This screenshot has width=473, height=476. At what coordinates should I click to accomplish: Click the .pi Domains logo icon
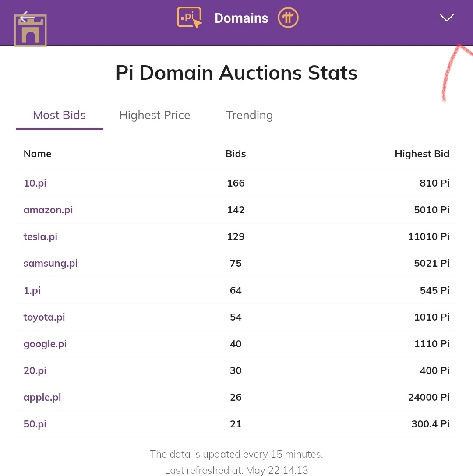click(x=190, y=18)
